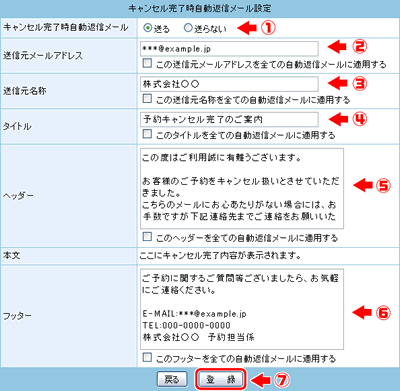Click the フッター row label

[17, 316]
